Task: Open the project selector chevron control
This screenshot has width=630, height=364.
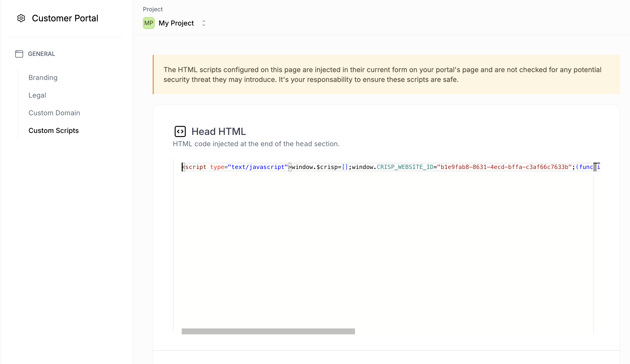Action: (204, 23)
